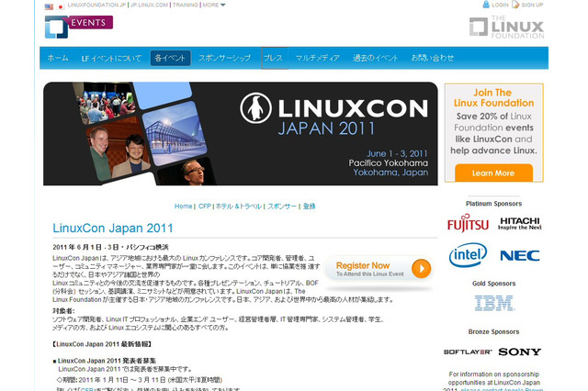Screen dimensions: 588x391
Task: Click the Hitachi sponsor logo
Action: coord(520,223)
